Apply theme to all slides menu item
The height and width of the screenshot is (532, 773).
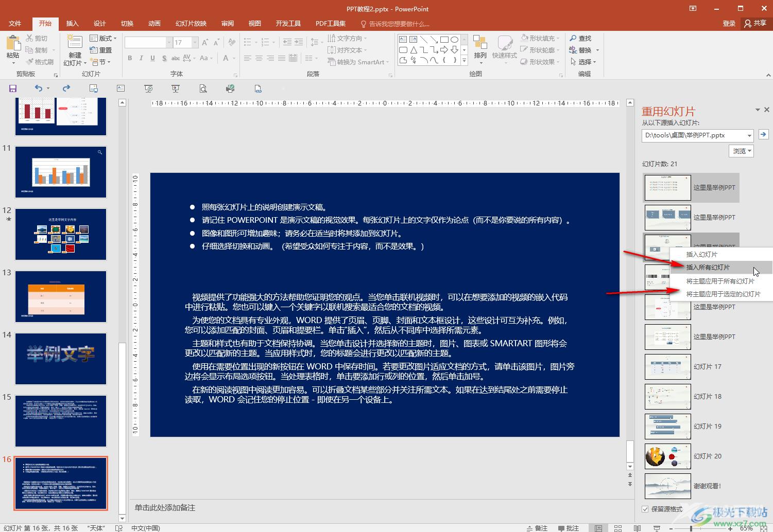pos(721,281)
